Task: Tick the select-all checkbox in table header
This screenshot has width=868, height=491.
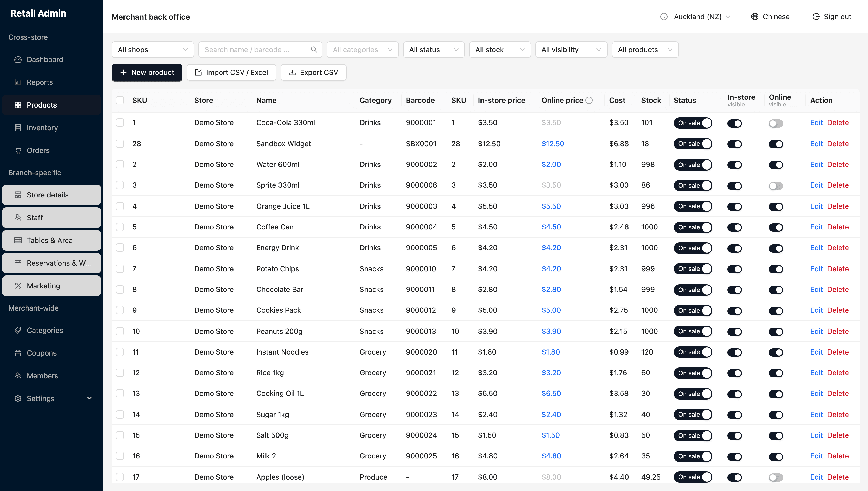Action: 120,100
